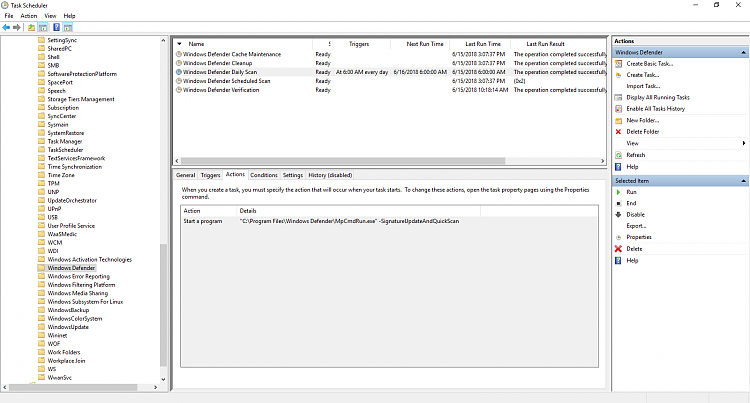
Task: Click the Task Scheduler title bar icon
Action: (x=5, y=5)
